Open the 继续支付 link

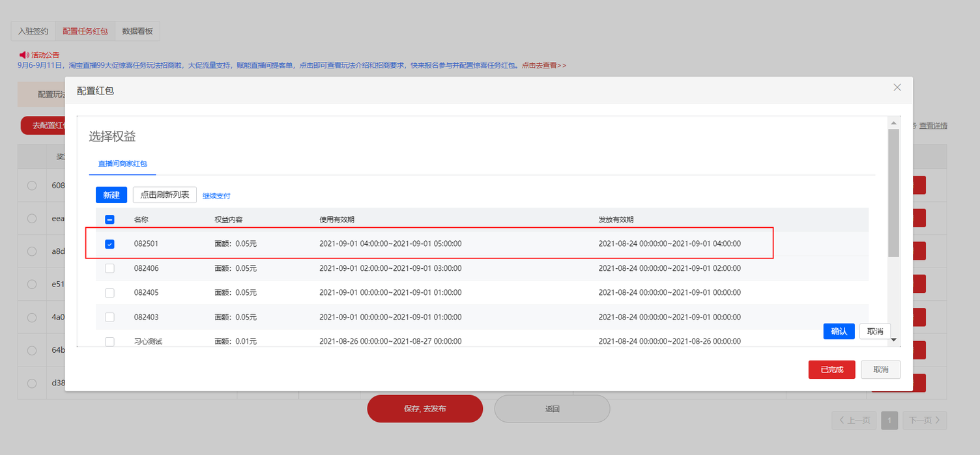216,196
